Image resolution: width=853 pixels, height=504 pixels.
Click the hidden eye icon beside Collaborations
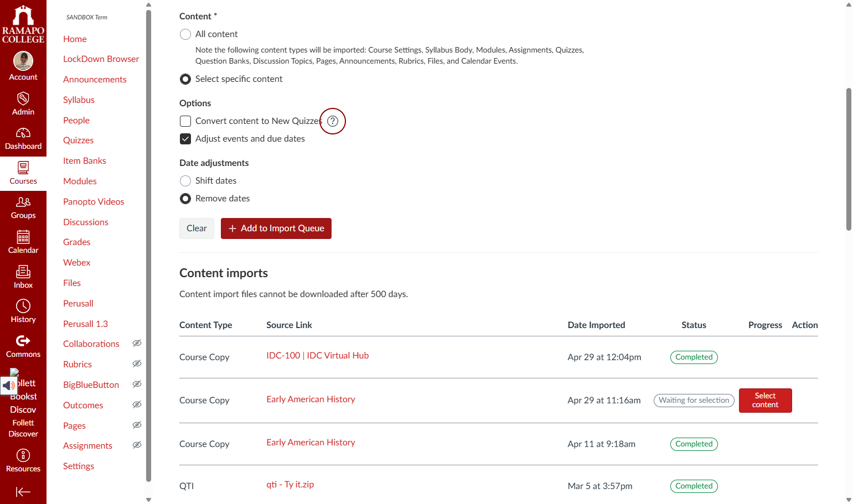click(x=137, y=343)
